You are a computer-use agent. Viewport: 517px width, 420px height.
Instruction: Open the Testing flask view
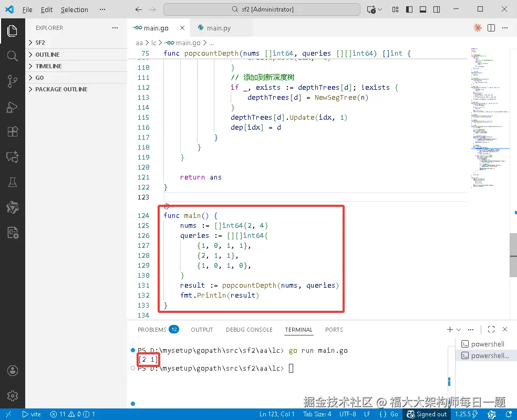tap(12, 182)
